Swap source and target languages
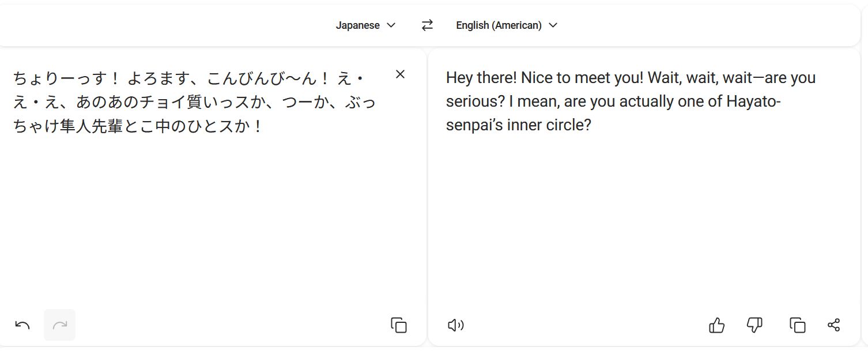The image size is (868, 354). (x=427, y=25)
